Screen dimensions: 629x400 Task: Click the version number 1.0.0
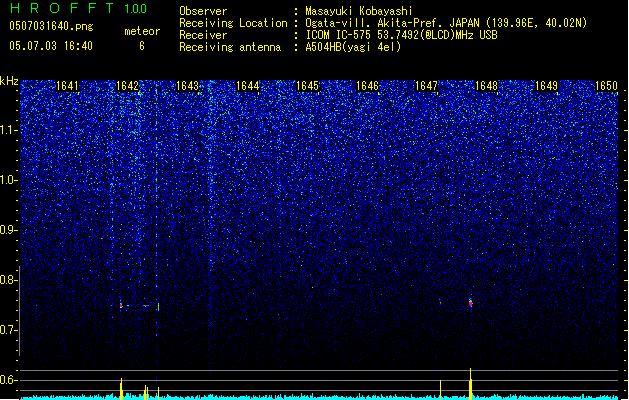tap(136, 8)
